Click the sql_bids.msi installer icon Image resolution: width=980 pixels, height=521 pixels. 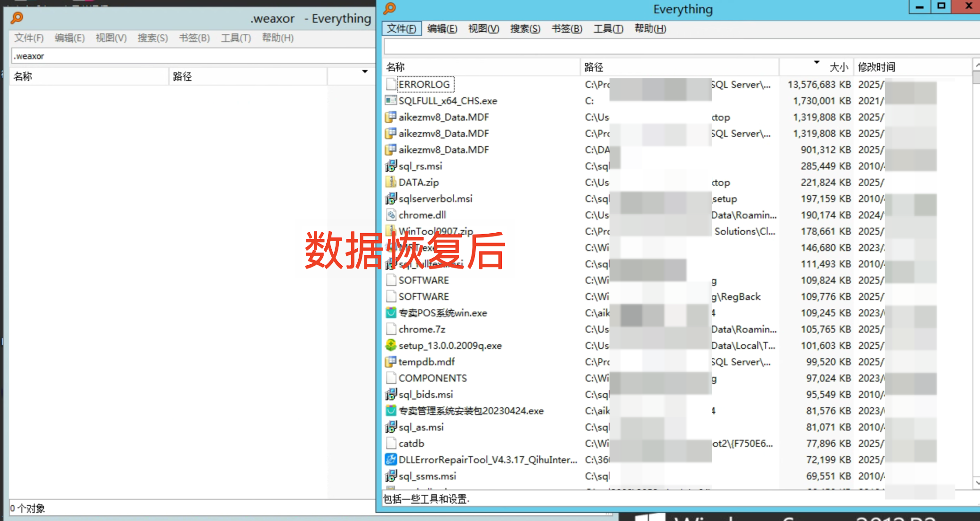click(391, 394)
